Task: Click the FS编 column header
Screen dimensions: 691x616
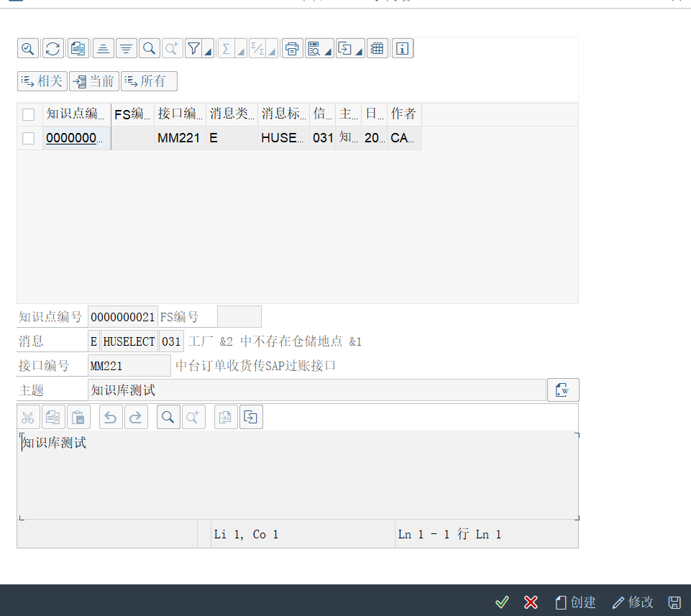Action: click(x=132, y=114)
